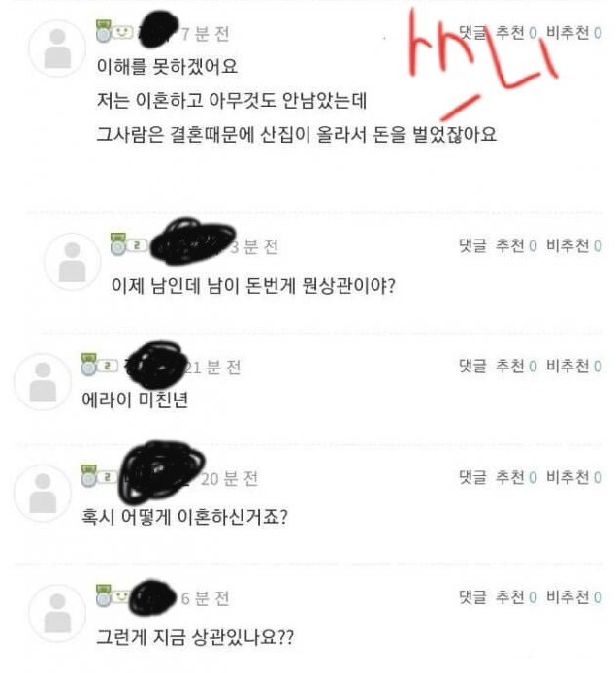Click the avatar beside the 21분 전 comment
The height and width of the screenshot is (673, 616).
click(x=43, y=381)
